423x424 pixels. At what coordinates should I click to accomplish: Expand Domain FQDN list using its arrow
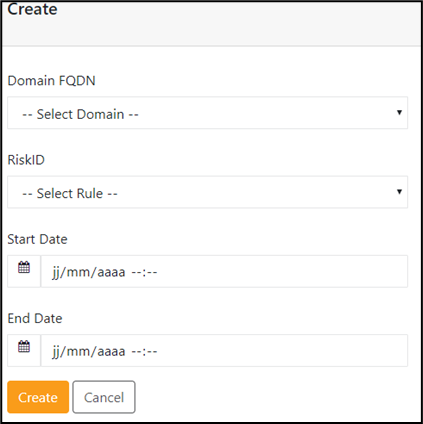399,112
